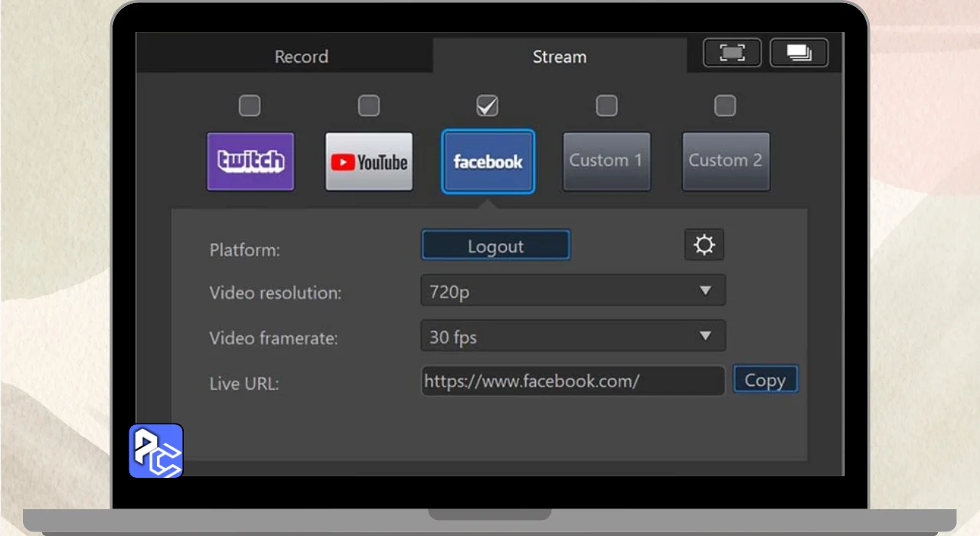The width and height of the screenshot is (980, 536).
Task: Uncheck the checkbox above Facebook
Action: (487, 106)
